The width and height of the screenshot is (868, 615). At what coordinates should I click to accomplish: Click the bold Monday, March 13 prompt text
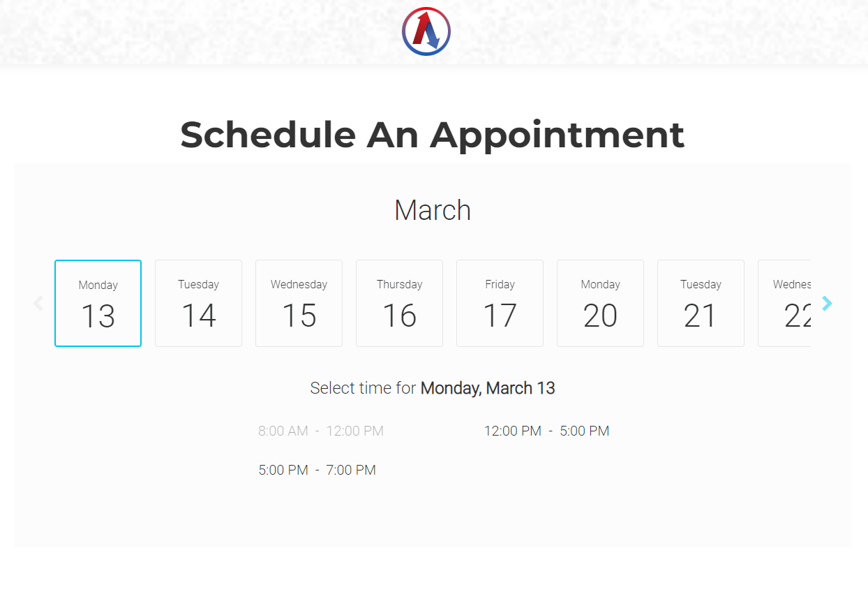[487, 388]
